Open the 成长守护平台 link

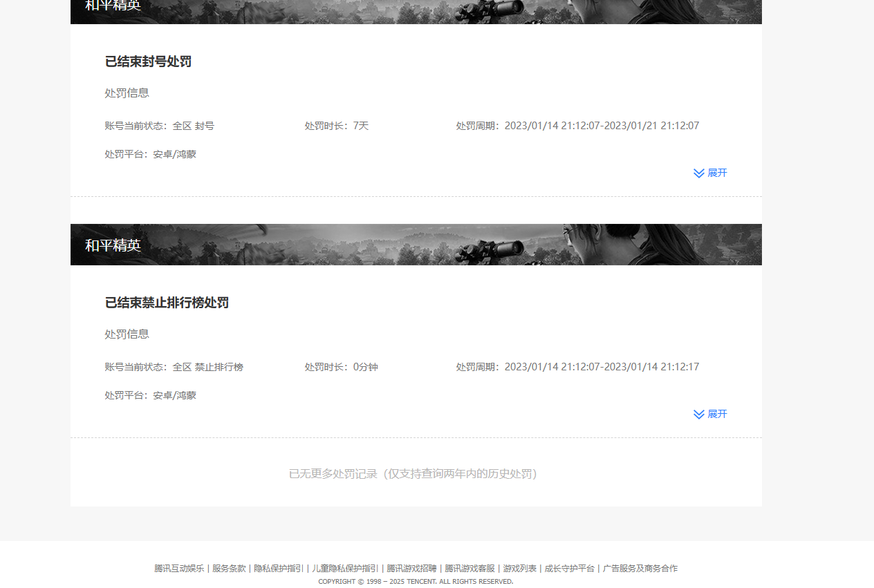pos(569,569)
